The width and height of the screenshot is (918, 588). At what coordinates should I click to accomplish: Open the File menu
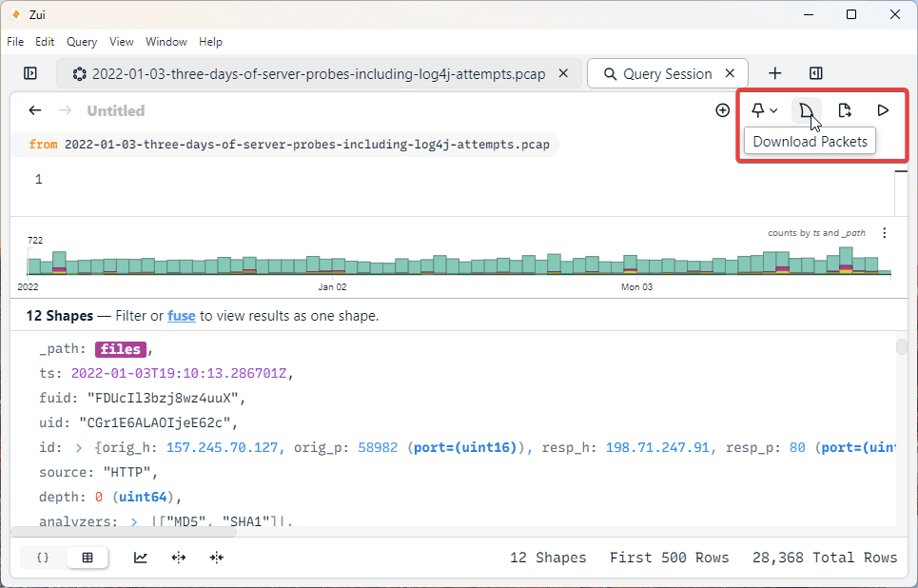15,42
